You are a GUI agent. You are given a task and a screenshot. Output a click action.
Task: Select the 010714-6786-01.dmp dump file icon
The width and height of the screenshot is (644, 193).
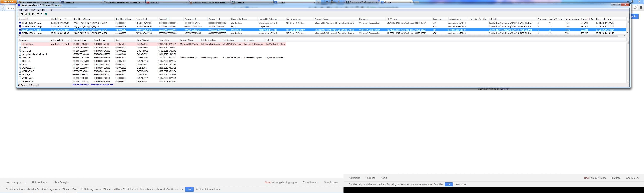click(20, 23)
